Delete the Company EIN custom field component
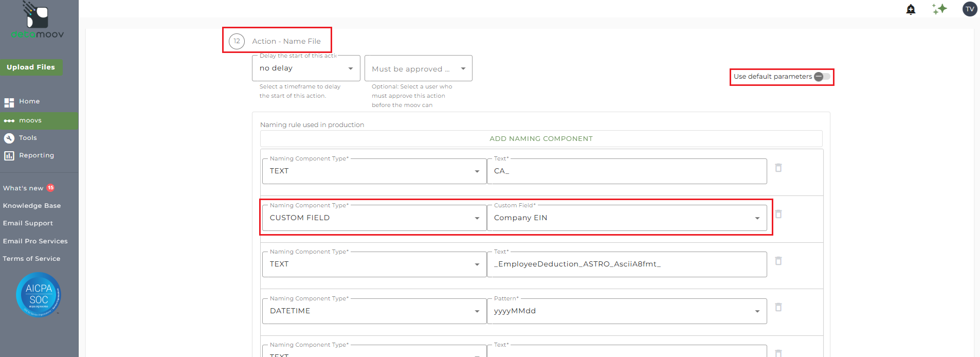 [x=778, y=214]
